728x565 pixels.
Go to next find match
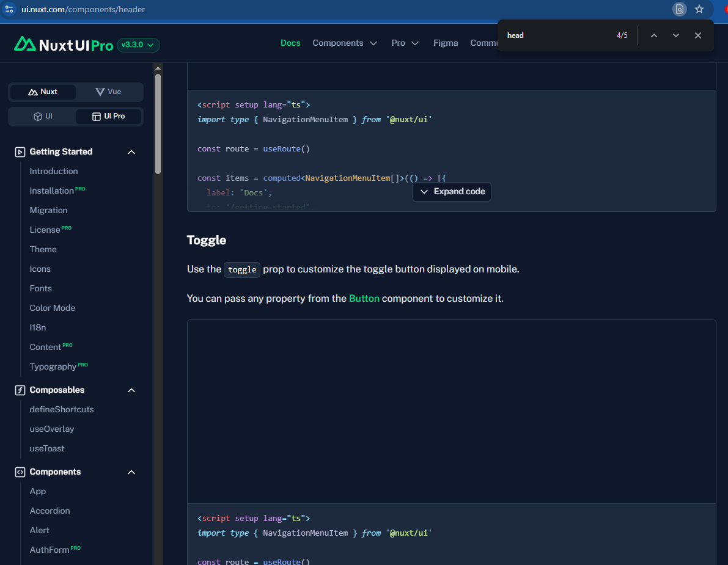point(675,35)
